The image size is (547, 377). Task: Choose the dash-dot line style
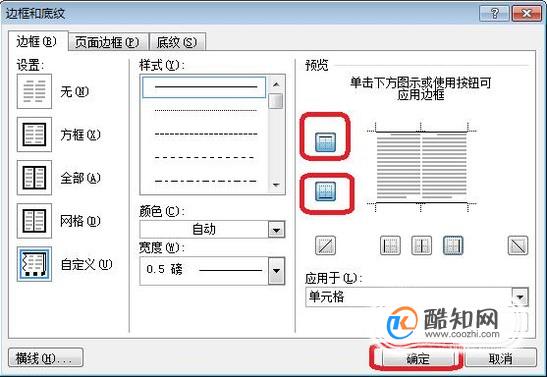(205, 181)
